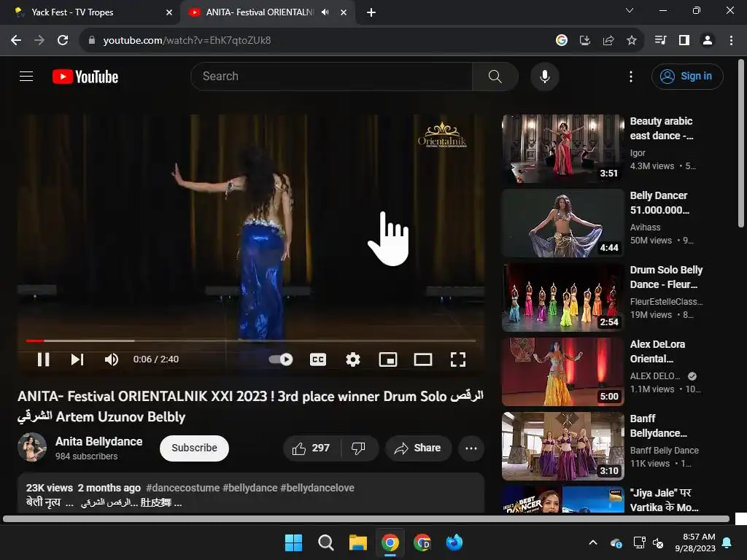The width and height of the screenshot is (747, 560).
Task: Share this video
Action: point(418,448)
